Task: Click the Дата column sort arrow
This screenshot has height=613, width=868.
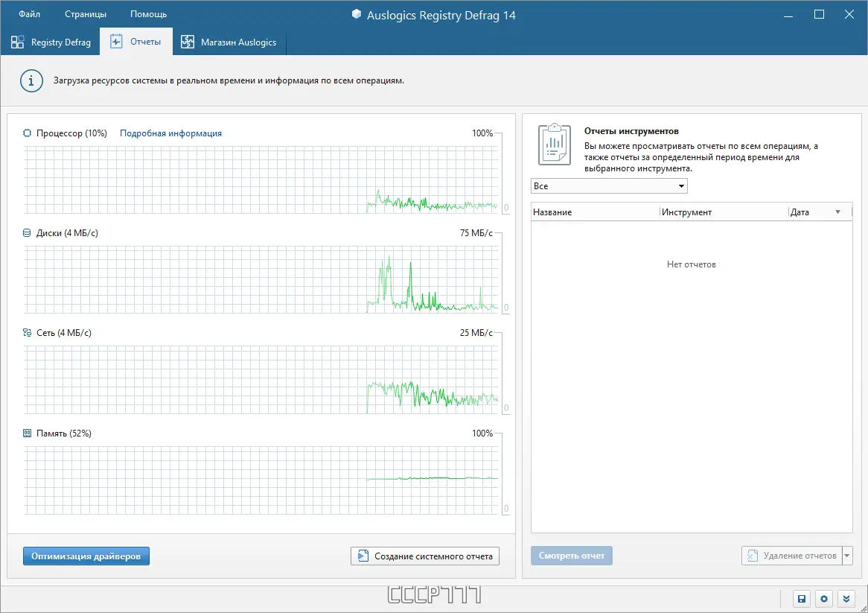Action: pyautogui.click(x=838, y=212)
